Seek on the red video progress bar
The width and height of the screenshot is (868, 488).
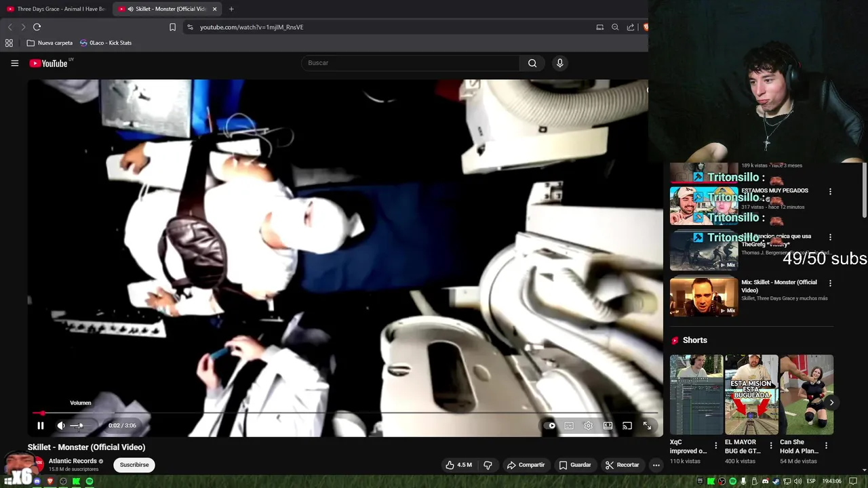[x=346, y=413]
